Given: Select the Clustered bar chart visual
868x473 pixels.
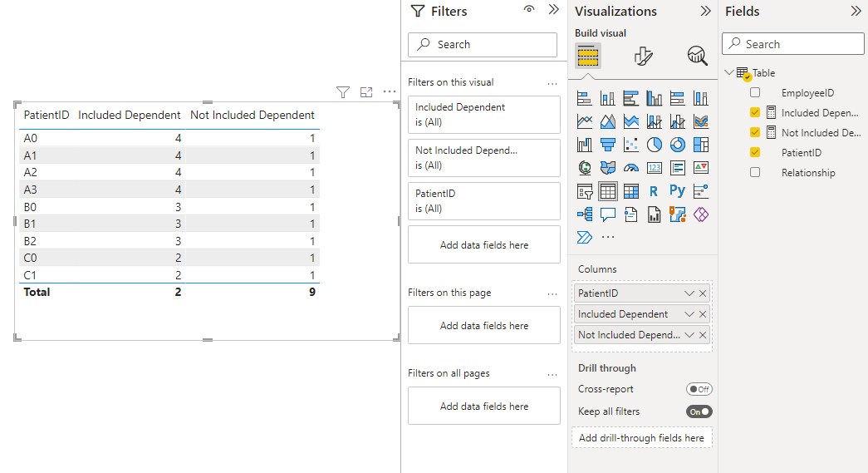Looking at the screenshot, I should click(631, 99).
